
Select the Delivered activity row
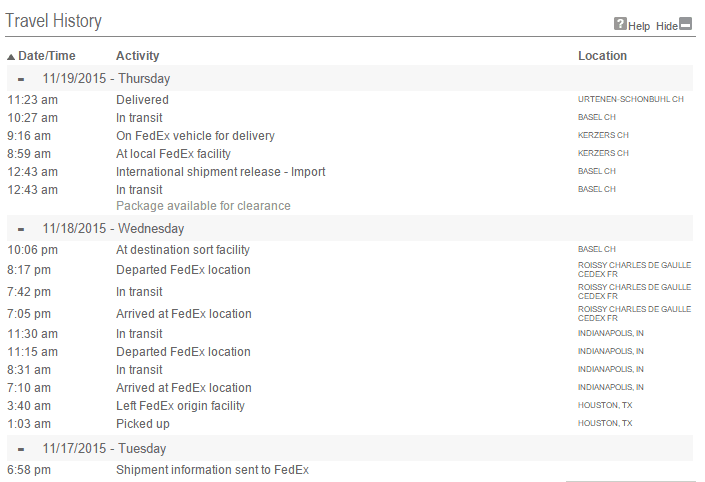coord(350,100)
